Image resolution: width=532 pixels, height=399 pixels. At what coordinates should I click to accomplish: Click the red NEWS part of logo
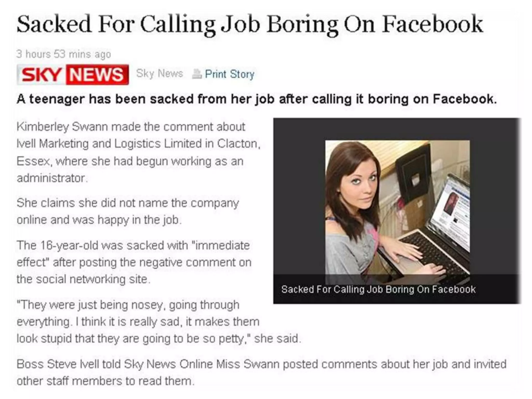point(97,75)
